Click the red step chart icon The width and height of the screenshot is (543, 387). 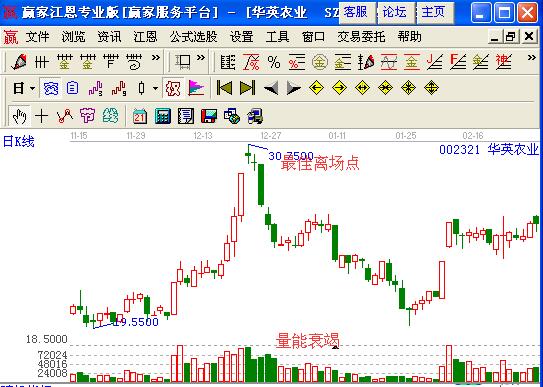(119, 88)
